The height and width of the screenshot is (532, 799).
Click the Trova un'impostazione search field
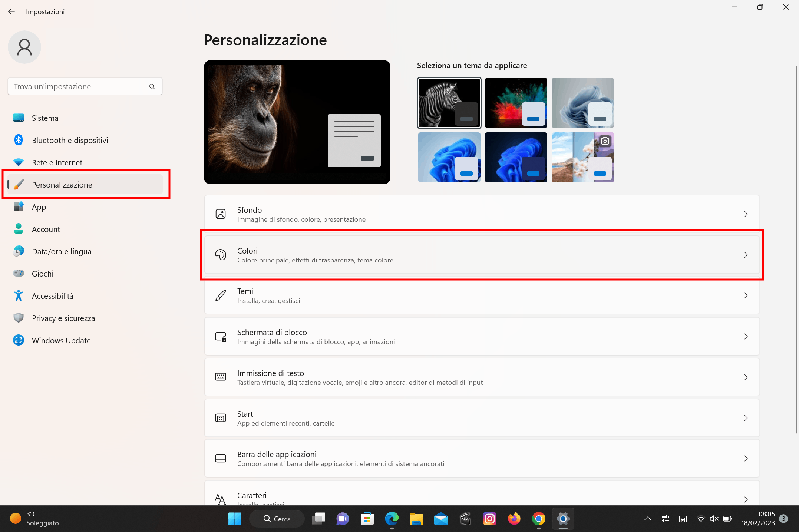[80, 87]
